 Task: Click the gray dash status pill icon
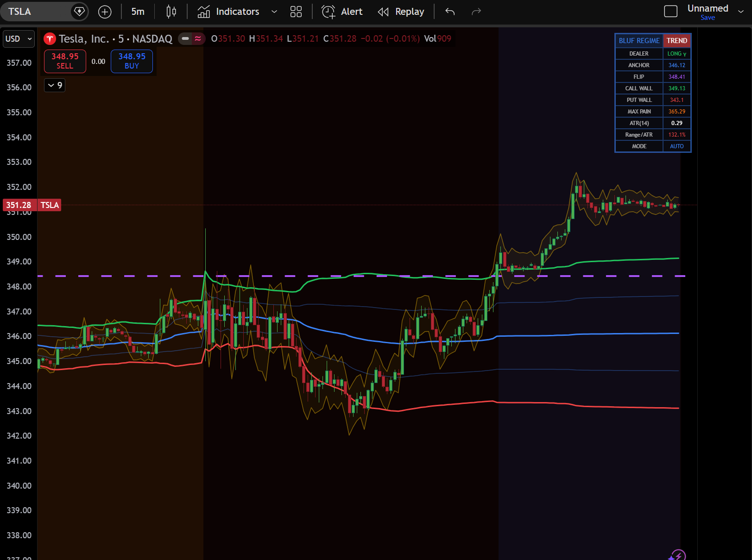(x=185, y=38)
